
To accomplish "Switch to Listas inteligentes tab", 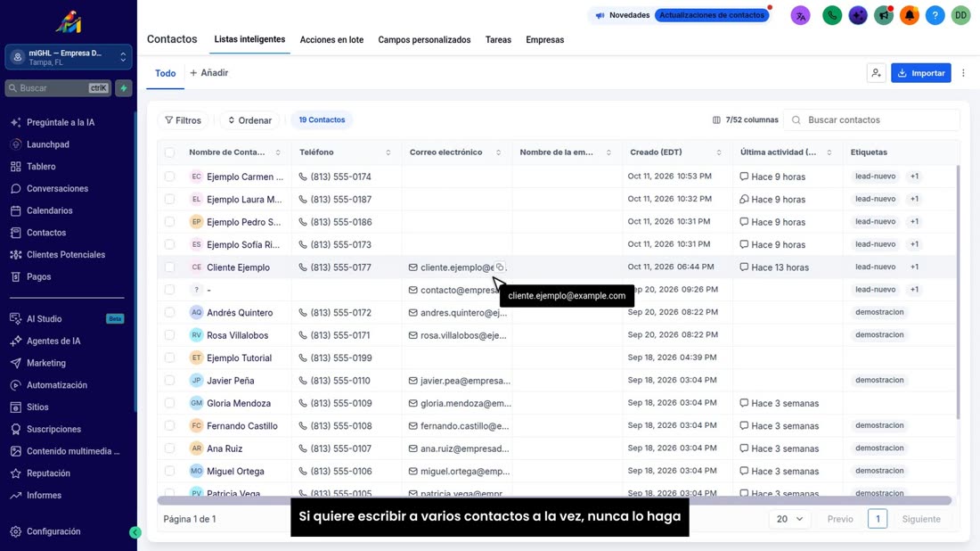I will [x=249, y=39].
